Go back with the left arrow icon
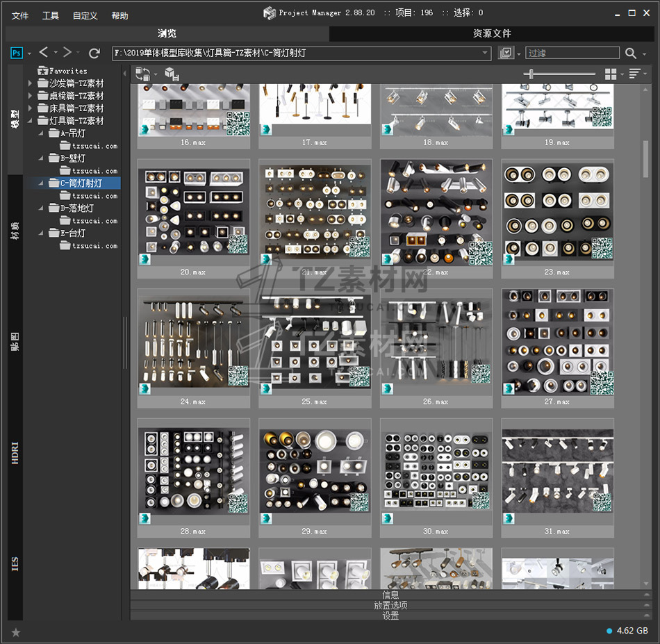The height and width of the screenshot is (644, 660). (44, 53)
